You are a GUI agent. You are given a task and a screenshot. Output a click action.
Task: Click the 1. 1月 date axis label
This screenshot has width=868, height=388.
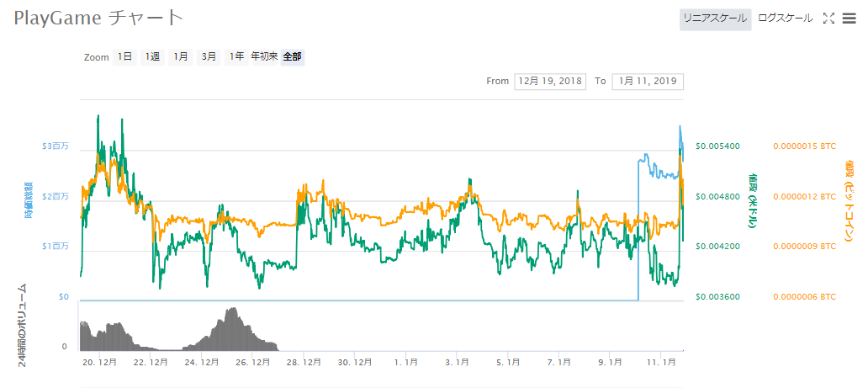coord(408,362)
